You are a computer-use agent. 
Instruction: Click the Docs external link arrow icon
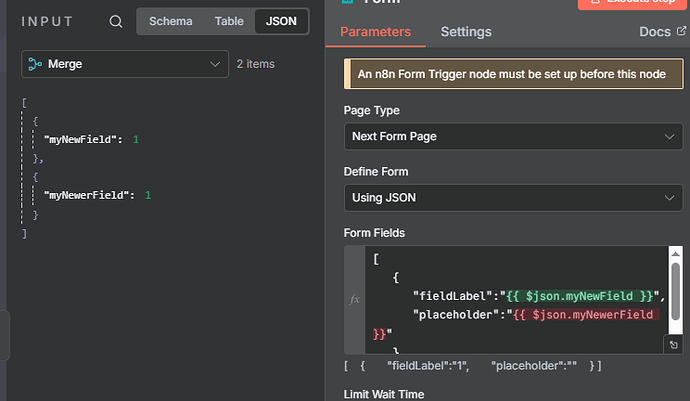[x=681, y=32]
